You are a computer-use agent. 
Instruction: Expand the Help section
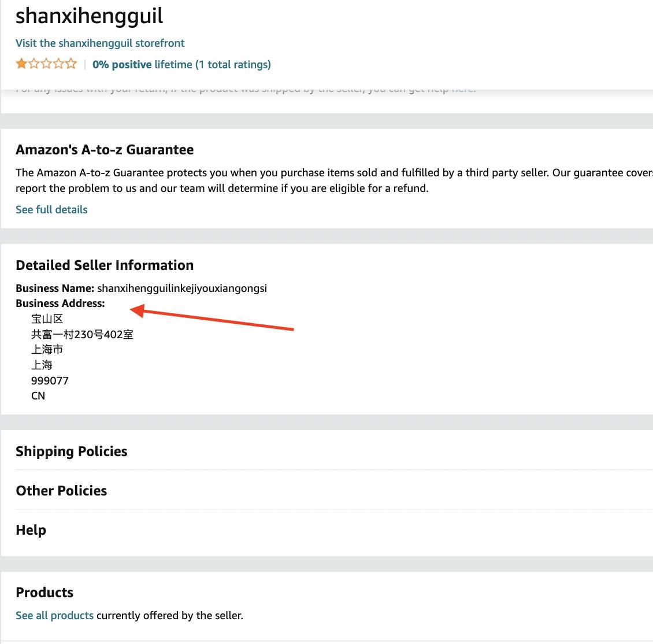(x=31, y=530)
